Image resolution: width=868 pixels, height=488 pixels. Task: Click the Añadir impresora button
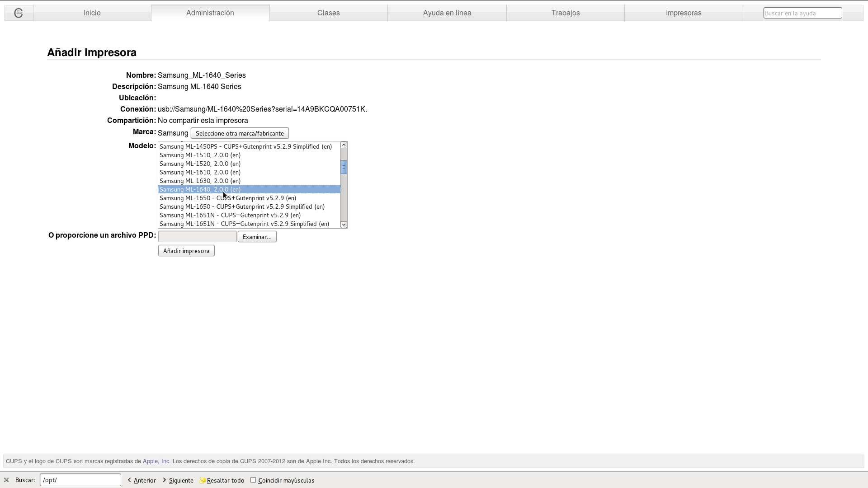186,251
